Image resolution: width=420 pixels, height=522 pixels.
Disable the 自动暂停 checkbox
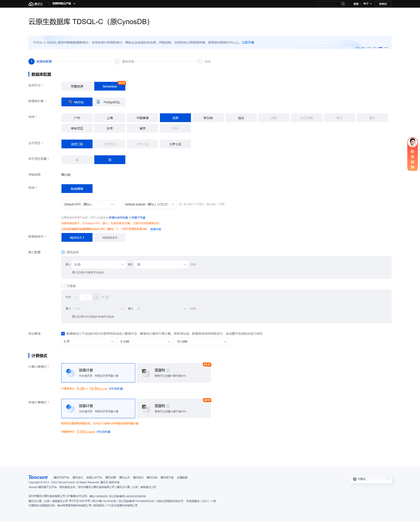pyautogui.click(x=63, y=333)
